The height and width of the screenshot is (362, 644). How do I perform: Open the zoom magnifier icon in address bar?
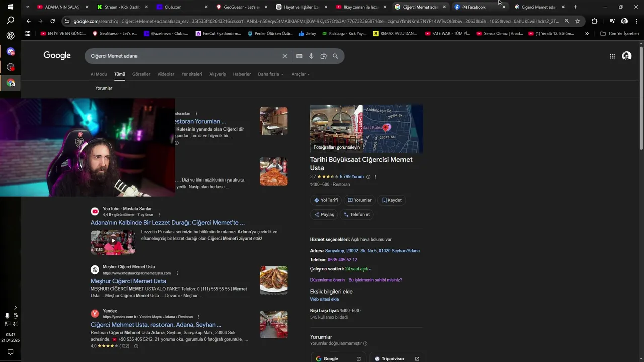(567, 21)
